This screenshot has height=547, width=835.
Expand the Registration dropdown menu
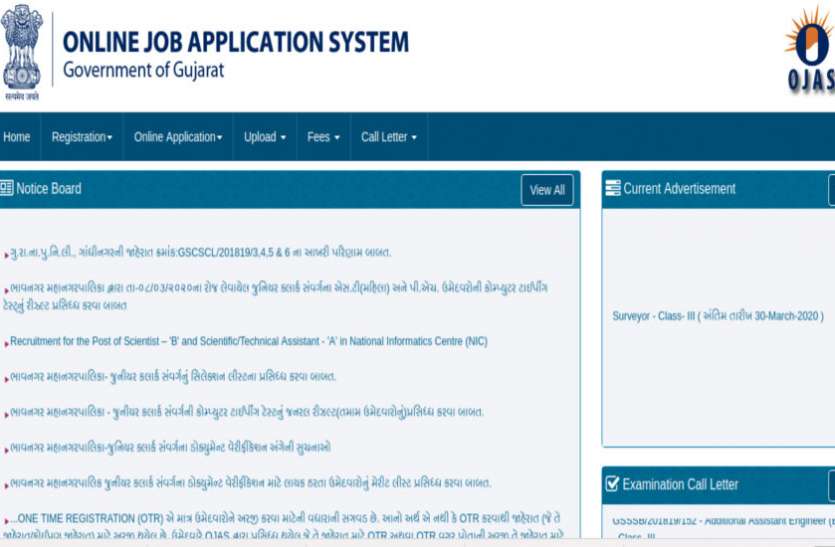[x=82, y=137]
